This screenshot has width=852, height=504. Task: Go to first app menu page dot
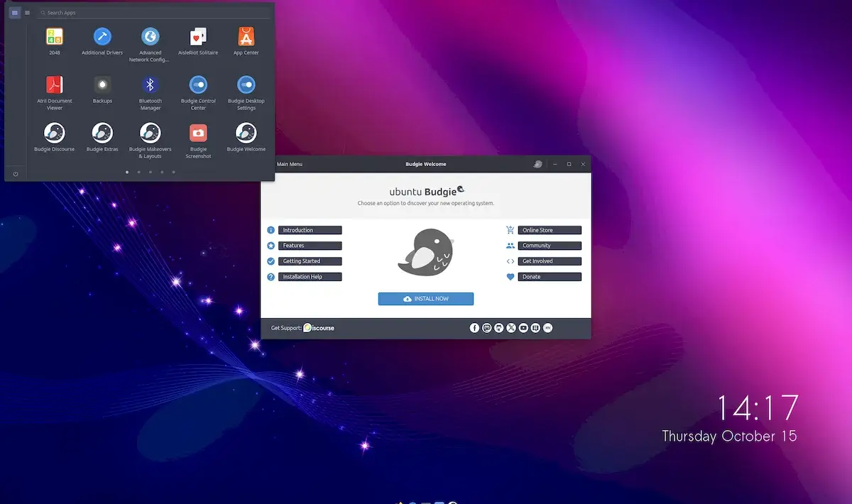click(127, 172)
